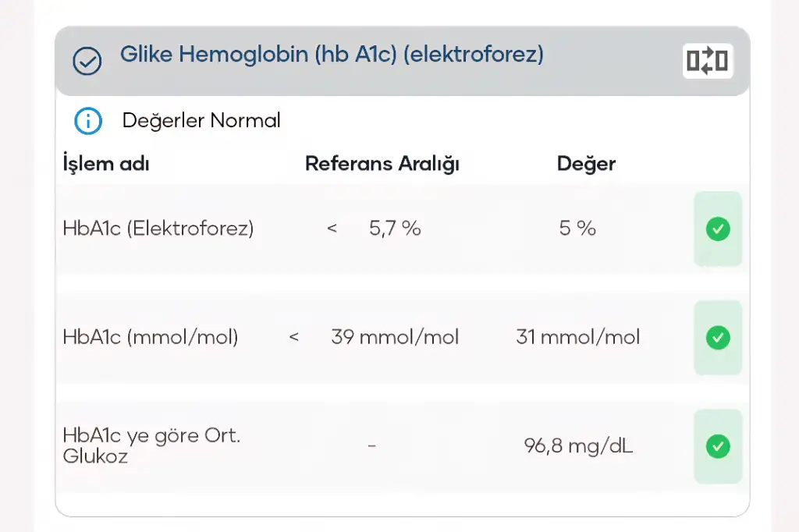Click the 31 mmol/mol result value
The width and height of the screenshot is (799, 532).
(x=578, y=337)
